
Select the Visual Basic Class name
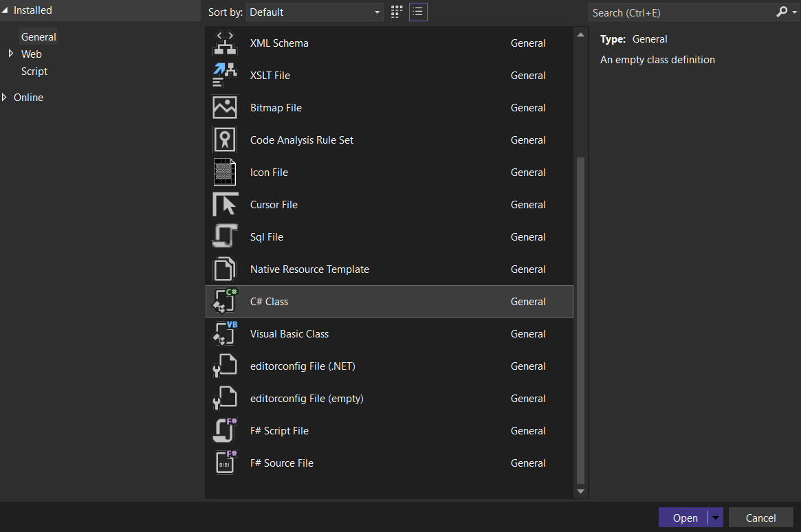(x=289, y=334)
